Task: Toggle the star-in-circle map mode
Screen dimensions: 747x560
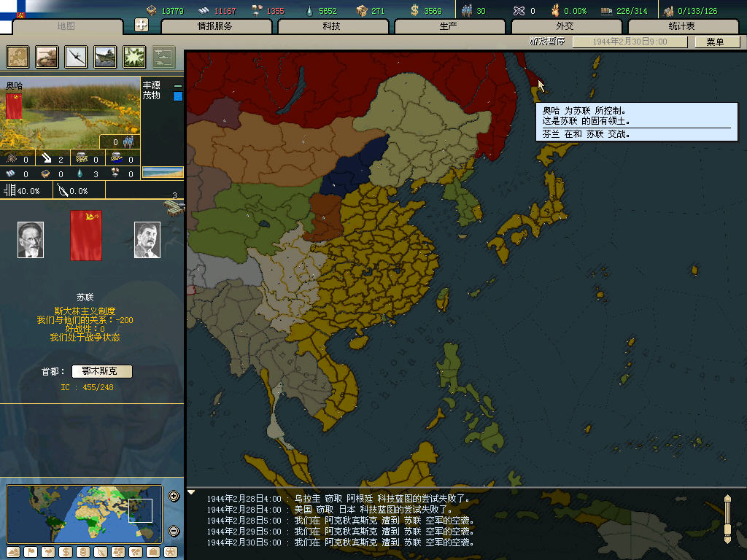Action: point(170,551)
